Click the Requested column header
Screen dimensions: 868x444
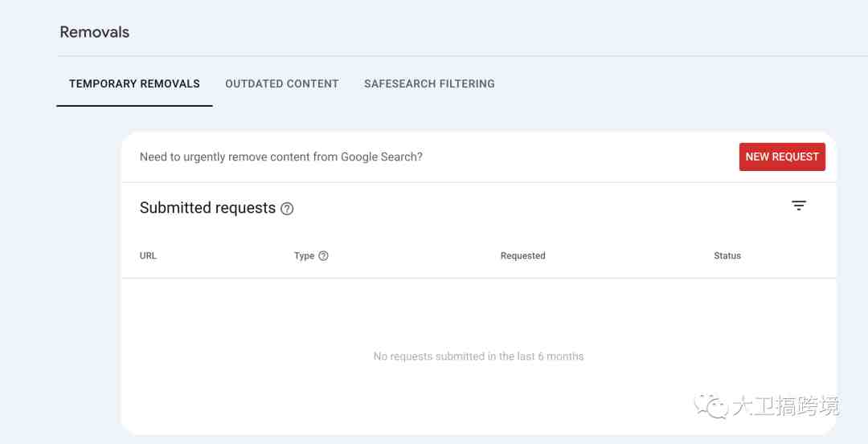522,255
